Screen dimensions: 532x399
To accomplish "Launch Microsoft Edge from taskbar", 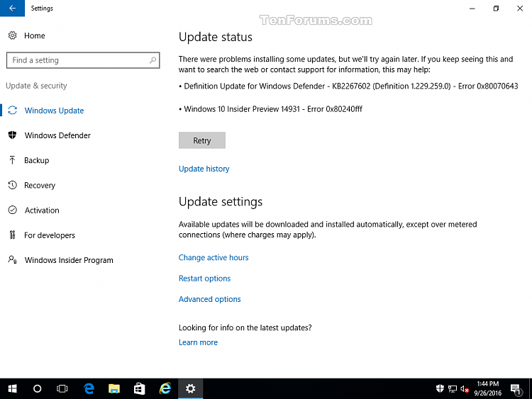I will (89, 389).
